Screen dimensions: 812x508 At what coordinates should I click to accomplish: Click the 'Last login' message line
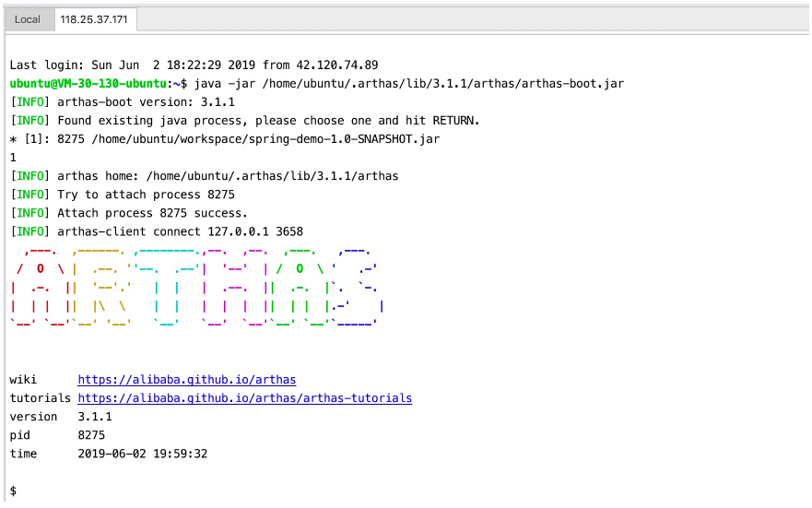[x=194, y=65]
